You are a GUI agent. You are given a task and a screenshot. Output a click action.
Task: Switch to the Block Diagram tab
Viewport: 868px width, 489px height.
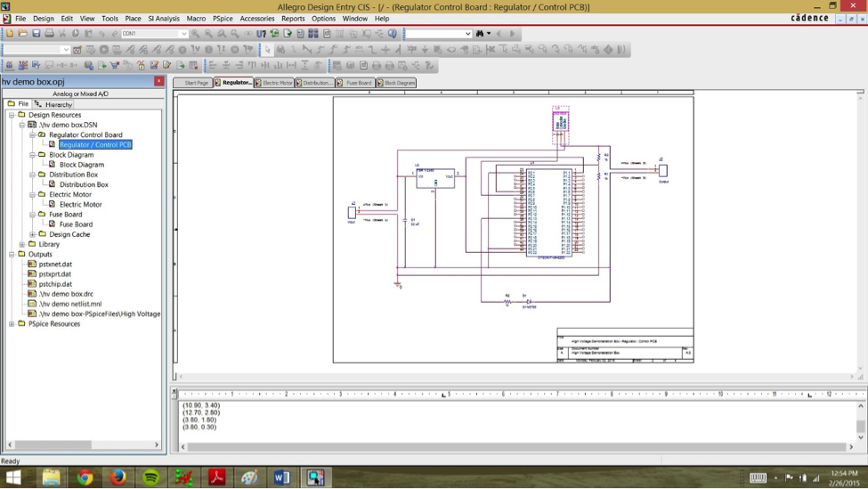[x=396, y=83]
